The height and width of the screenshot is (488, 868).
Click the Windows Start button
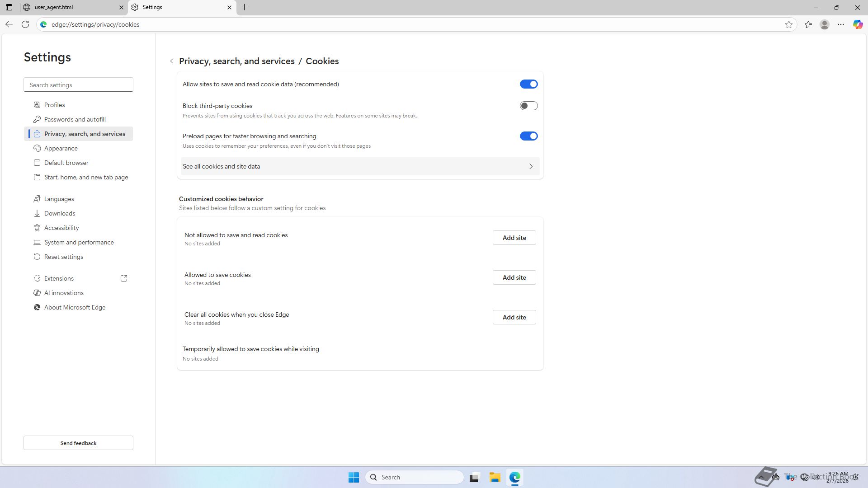[x=354, y=477]
